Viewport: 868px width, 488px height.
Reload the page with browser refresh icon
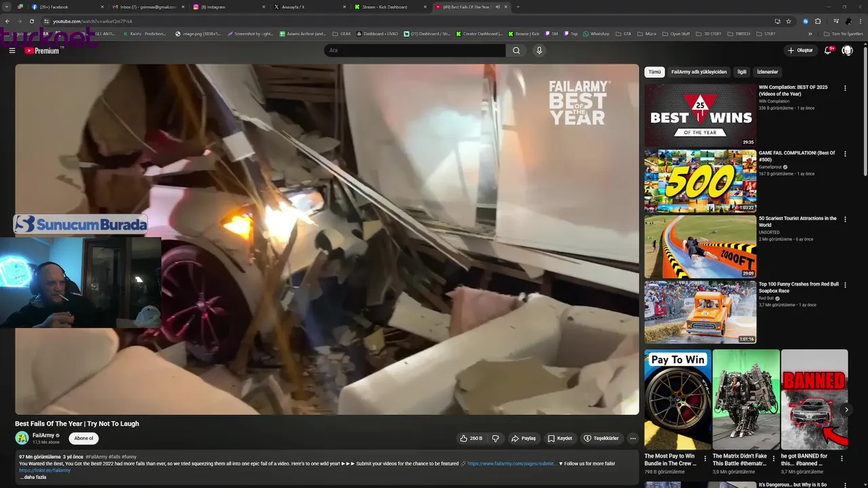click(x=32, y=21)
